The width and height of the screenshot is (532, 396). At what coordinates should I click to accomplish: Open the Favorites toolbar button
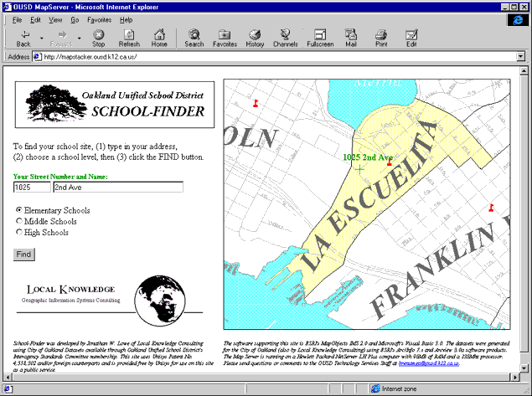tap(225, 38)
